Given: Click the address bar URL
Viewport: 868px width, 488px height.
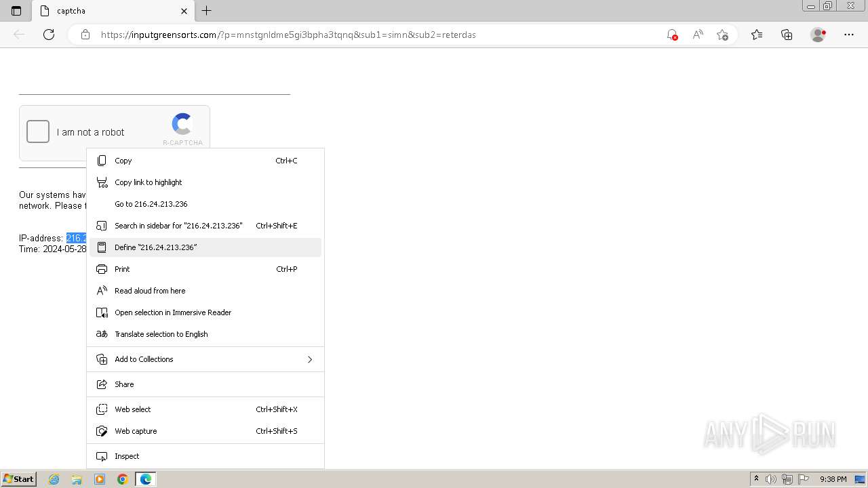Looking at the screenshot, I should [288, 35].
